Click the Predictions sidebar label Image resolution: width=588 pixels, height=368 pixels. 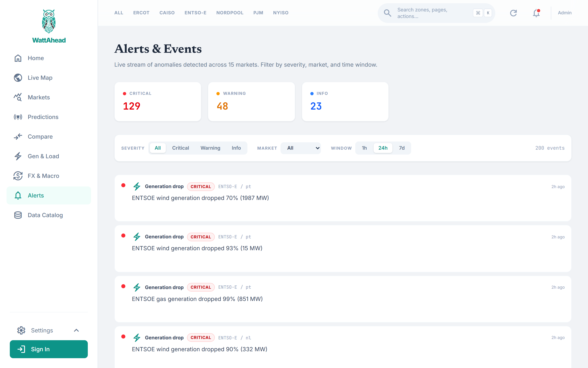[43, 117]
